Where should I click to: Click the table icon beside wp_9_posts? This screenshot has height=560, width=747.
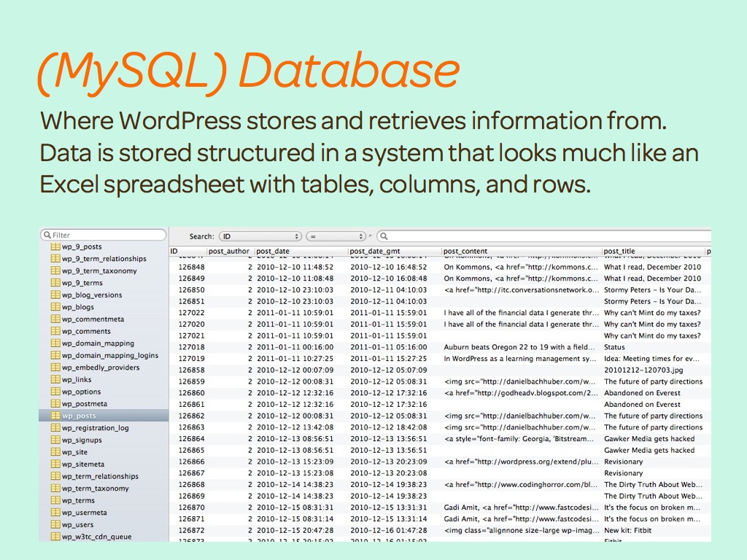[x=55, y=246]
